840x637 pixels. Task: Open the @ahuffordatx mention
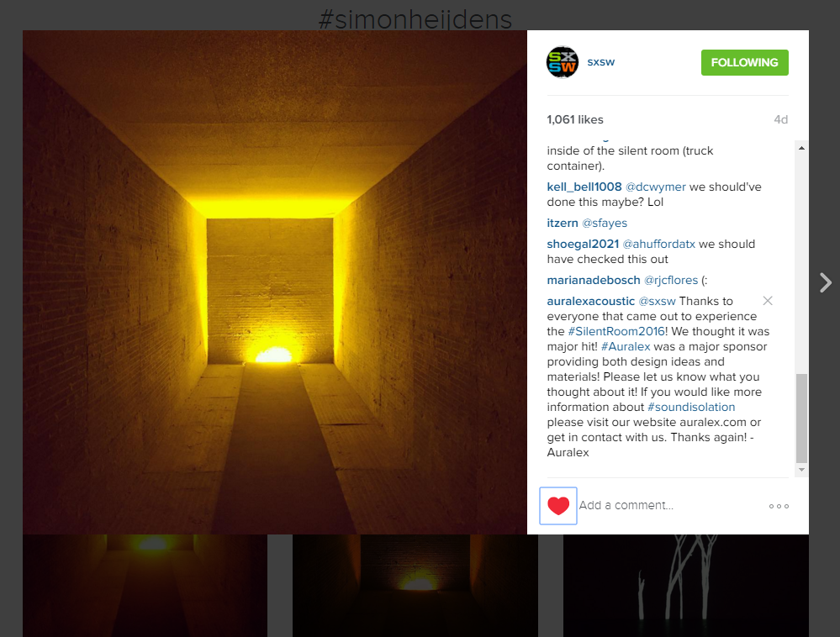pyautogui.click(x=658, y=244)
